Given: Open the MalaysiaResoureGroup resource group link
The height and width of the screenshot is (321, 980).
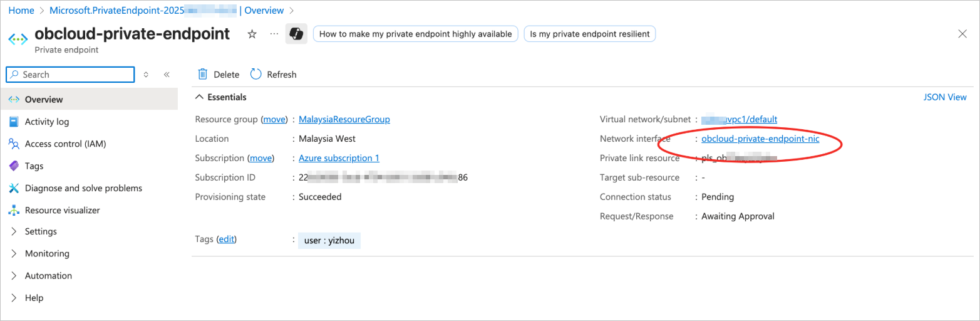Looking at the screenshot, I should [344, 119].
